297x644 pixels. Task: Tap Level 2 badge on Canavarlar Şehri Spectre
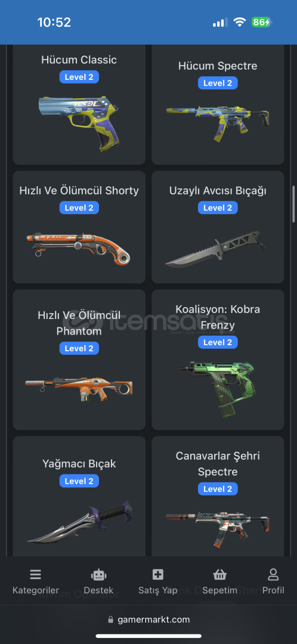coord(218,489)
